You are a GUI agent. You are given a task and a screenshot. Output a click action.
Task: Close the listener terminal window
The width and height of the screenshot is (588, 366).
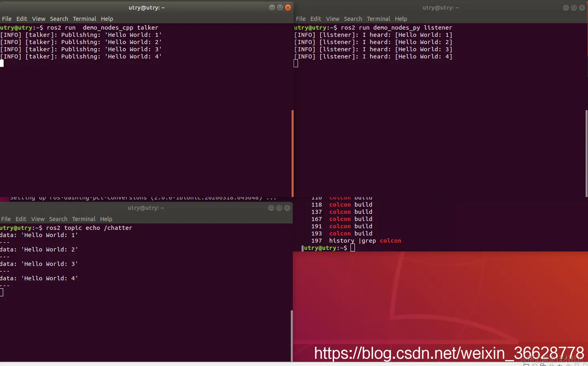pos(582,8)
